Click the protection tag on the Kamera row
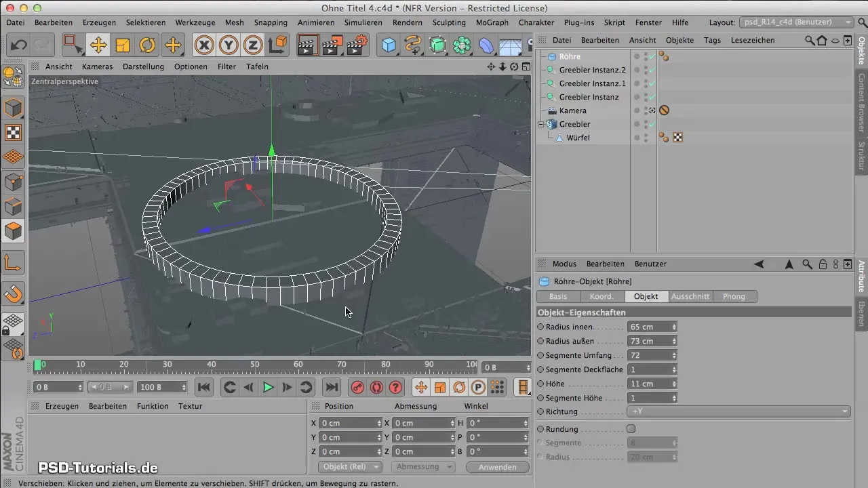 665,110
